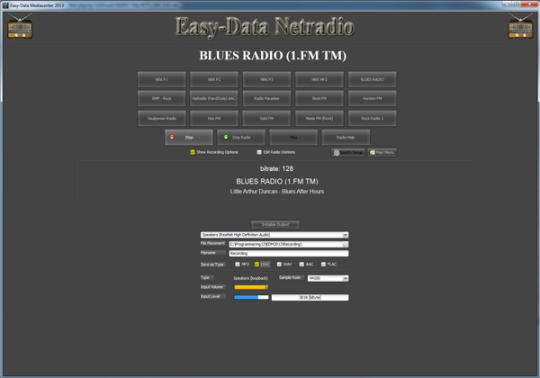
Task: Click the small button with gear icon
Action: pyautogui.click(x=348, y=152)
